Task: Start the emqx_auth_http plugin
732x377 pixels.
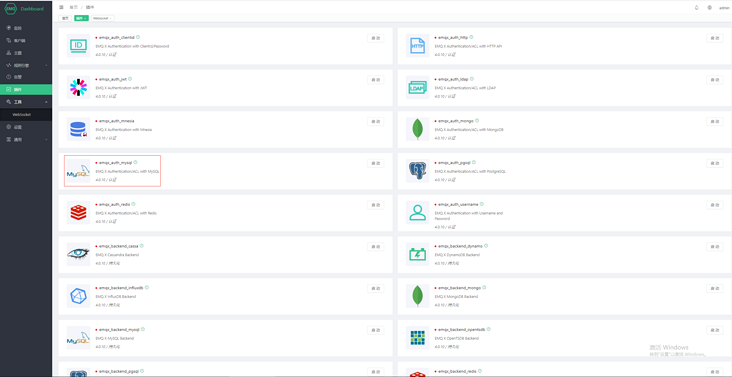Action: [x=714, y=38]
